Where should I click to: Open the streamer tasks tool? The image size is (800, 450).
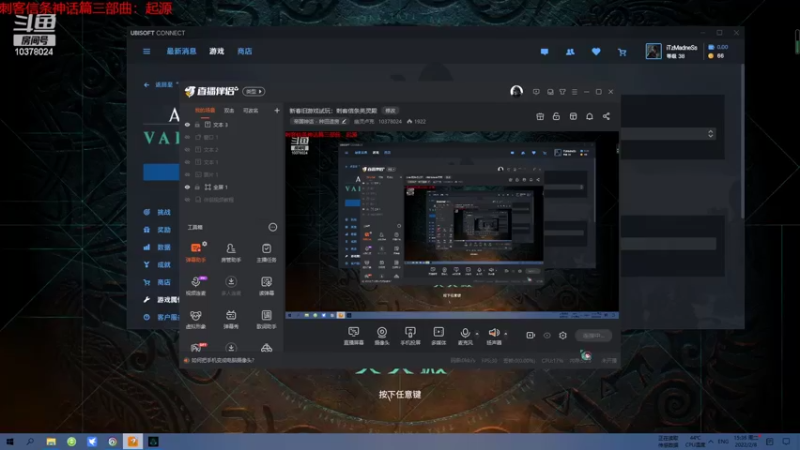(266, 252)
